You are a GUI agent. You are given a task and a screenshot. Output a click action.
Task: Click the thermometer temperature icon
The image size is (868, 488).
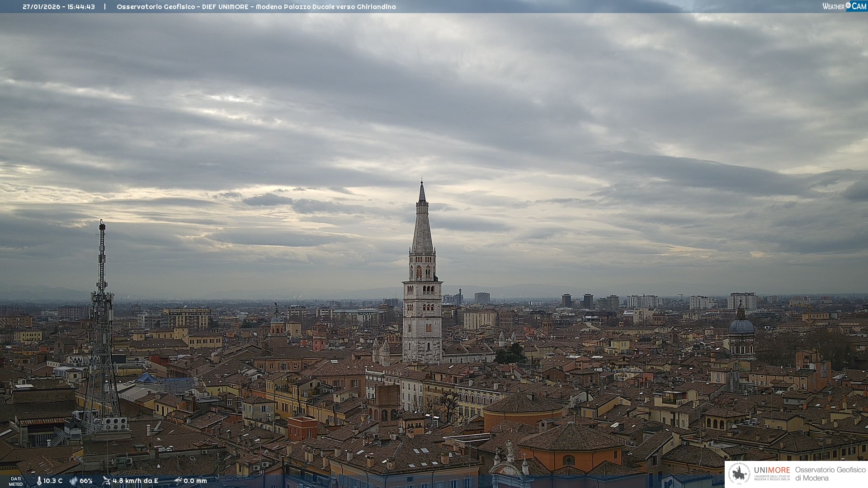39,481
